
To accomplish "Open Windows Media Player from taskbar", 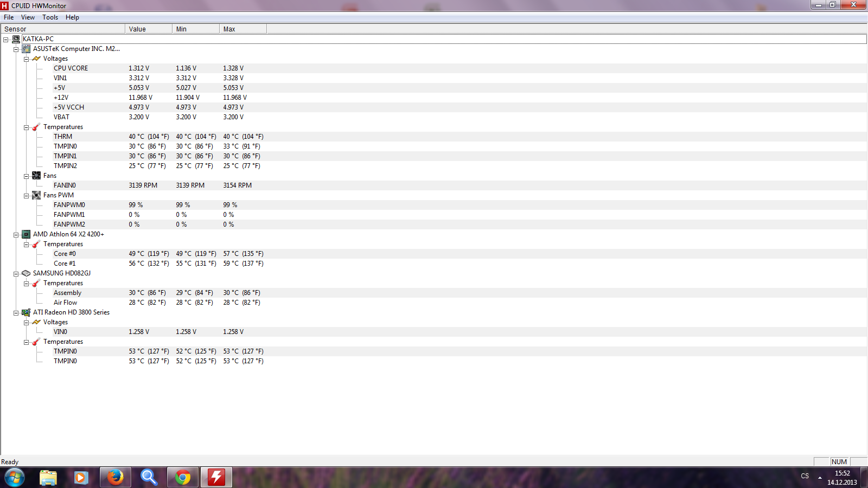I will click(x=81, y=477).
